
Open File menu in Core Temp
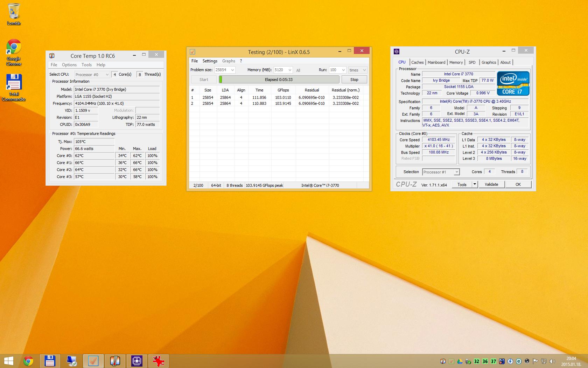tap(54, 65)
